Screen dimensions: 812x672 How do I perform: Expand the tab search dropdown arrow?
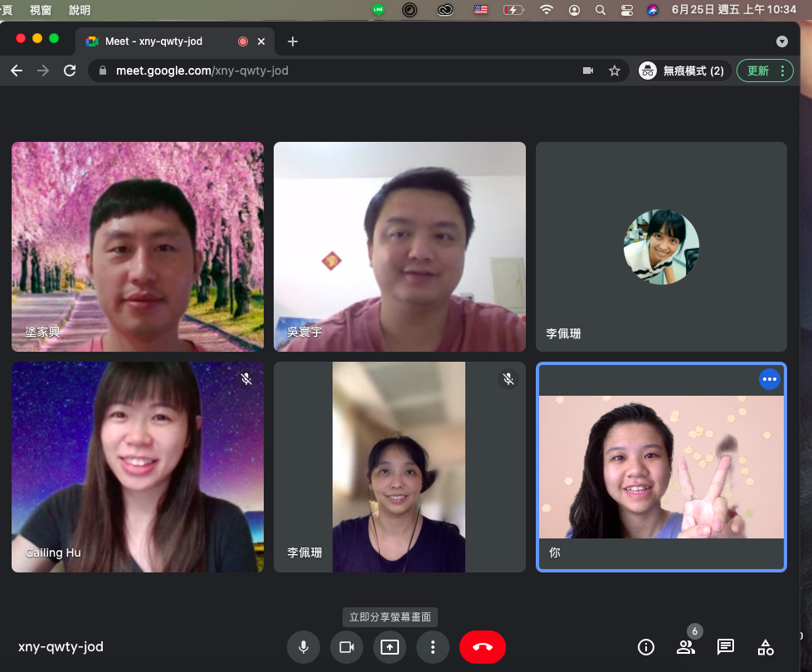(781, 41)
